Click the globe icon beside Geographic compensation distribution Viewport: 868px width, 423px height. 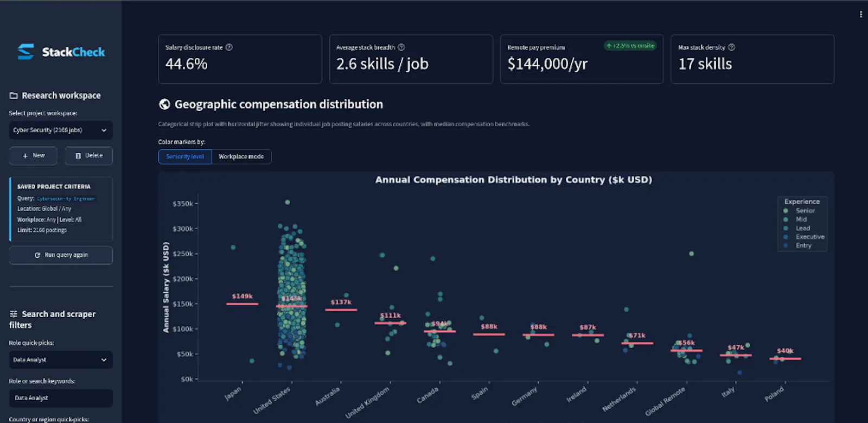click(164, 104)
